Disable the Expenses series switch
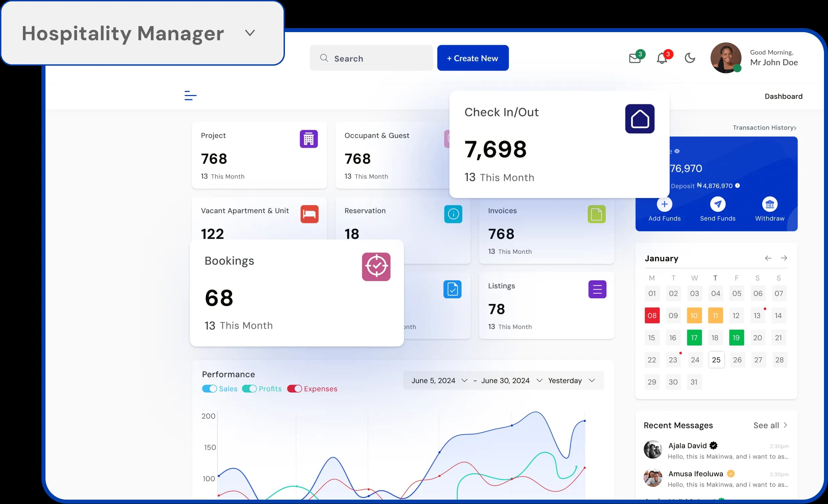The width and height of the screenshot is (828, 504). [294, 389]
